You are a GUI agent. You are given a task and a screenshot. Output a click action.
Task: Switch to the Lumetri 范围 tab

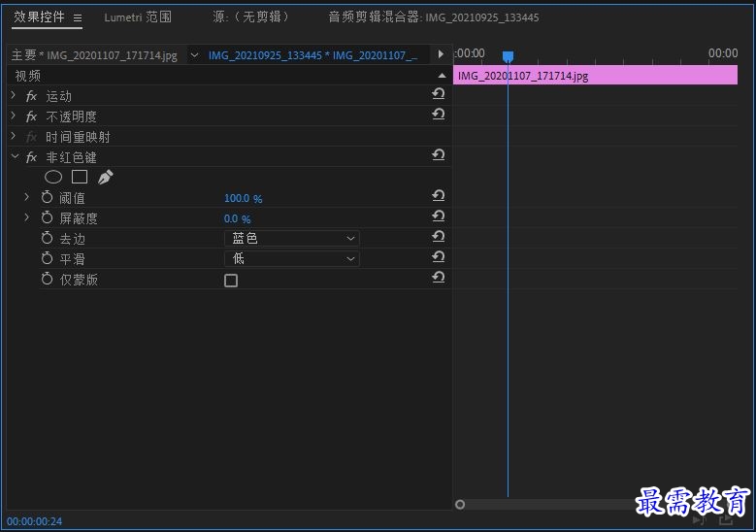coord(138,17)
